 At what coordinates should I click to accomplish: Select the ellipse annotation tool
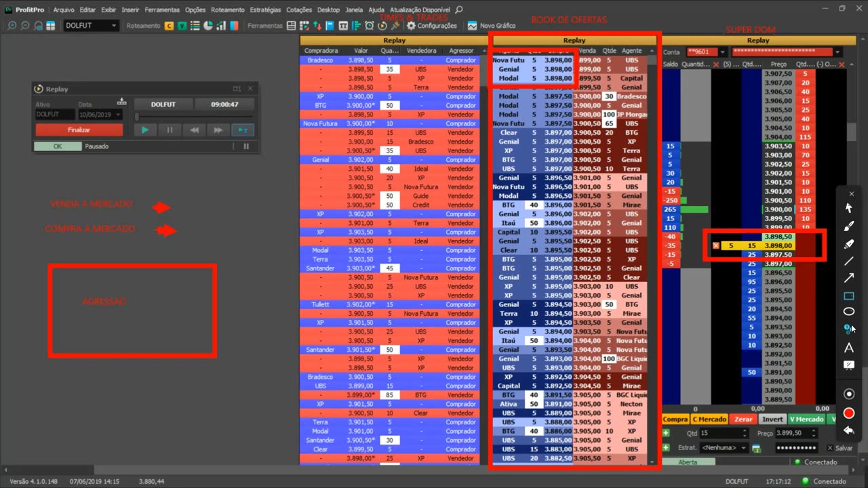click(x=848, y=312)
